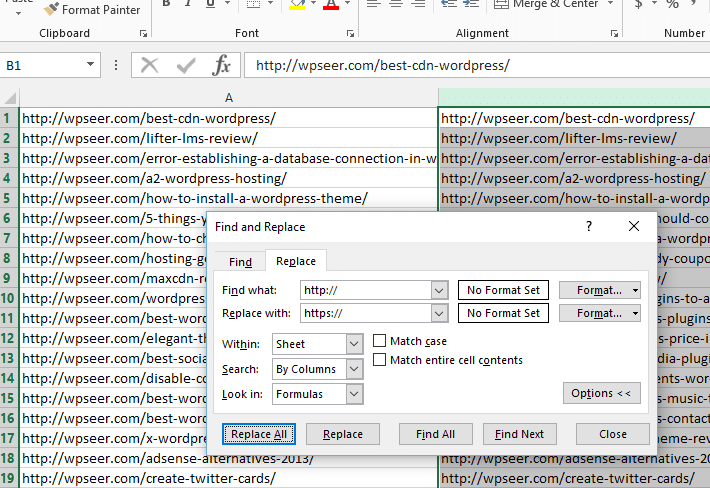Select row 19 header
The width and height of the screenshot is (710, 488).
(x=9, y=478)
